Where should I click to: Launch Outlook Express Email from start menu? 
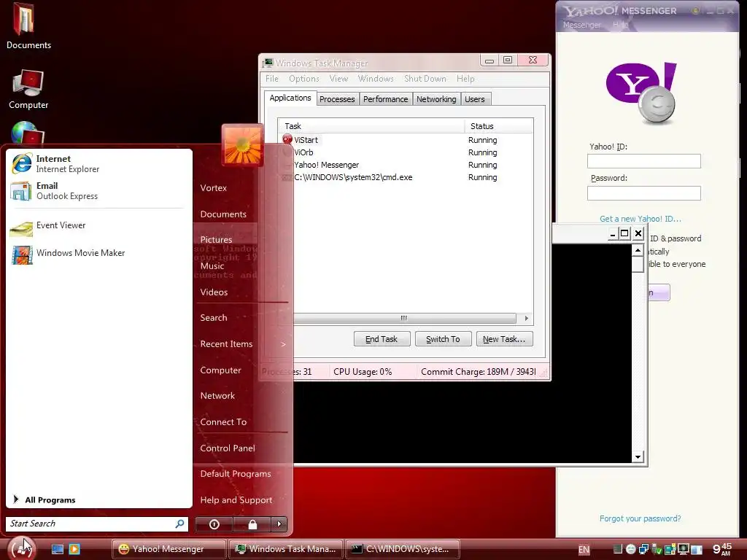pyautogui.click(x=98, y=190)
